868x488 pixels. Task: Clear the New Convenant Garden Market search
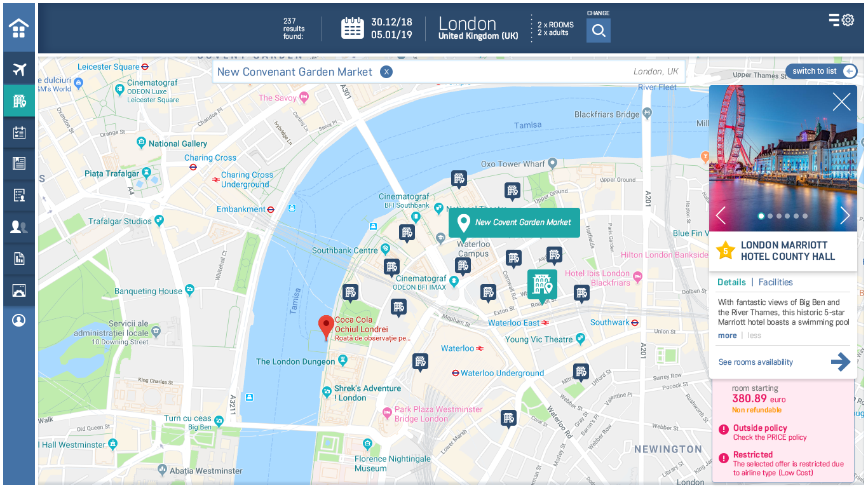tap(386, 72)
